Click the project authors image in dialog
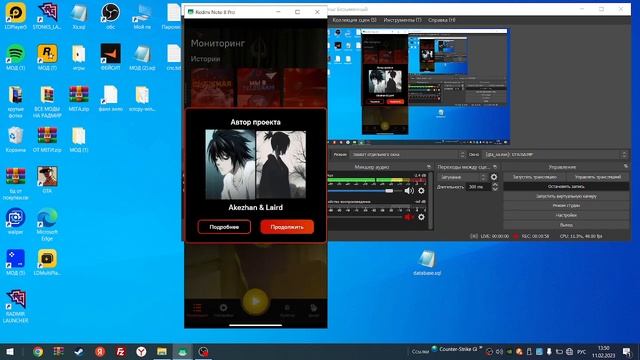 point(256,164)
